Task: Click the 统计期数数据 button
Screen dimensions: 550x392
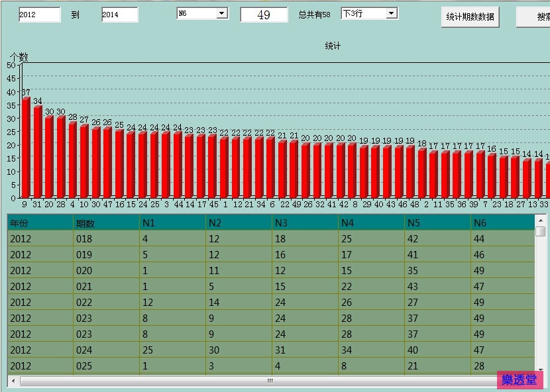Action: [x=470, y=17]
